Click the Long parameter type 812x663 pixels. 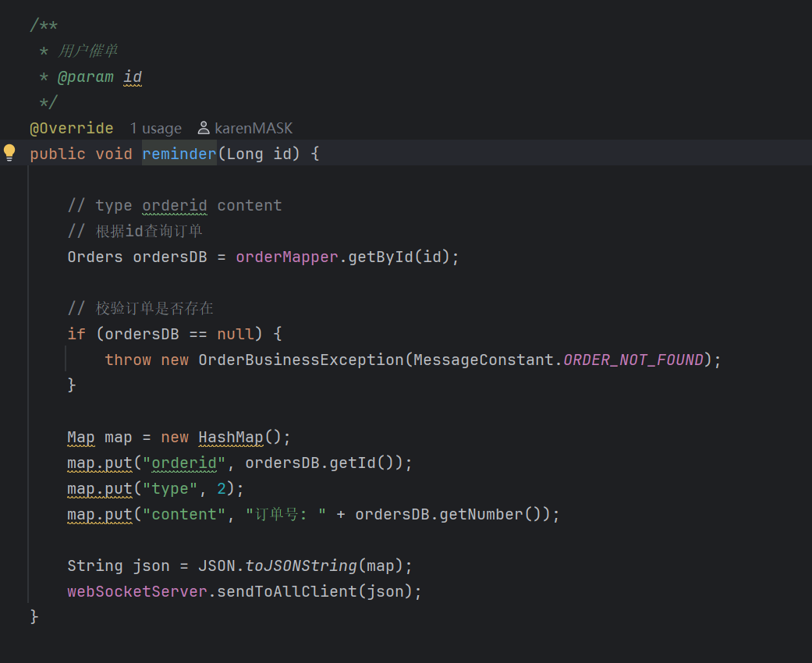pos(244,154)
